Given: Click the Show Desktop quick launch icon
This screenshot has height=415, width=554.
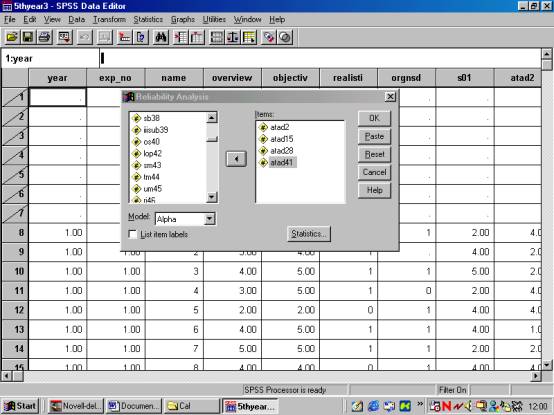Looking at the screenshot, I should pos(358,406).
